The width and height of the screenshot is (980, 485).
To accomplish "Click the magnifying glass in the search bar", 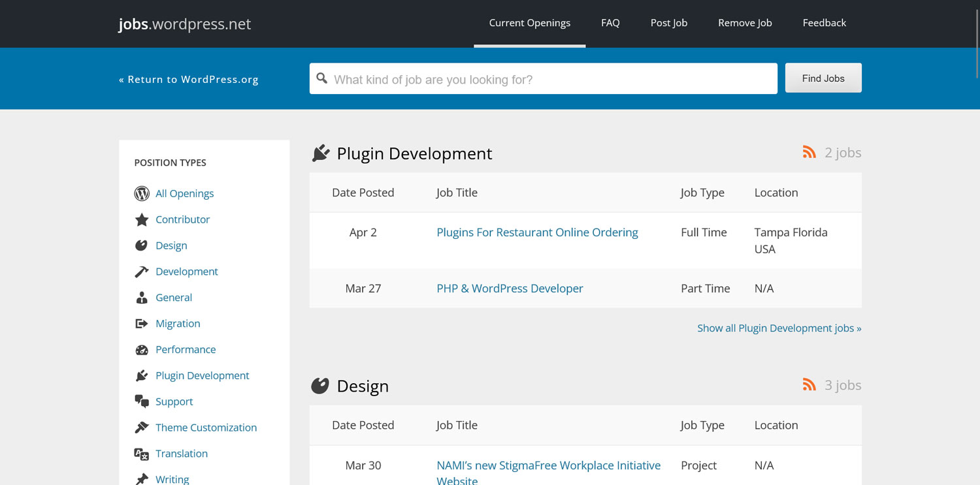I will 322,78.
